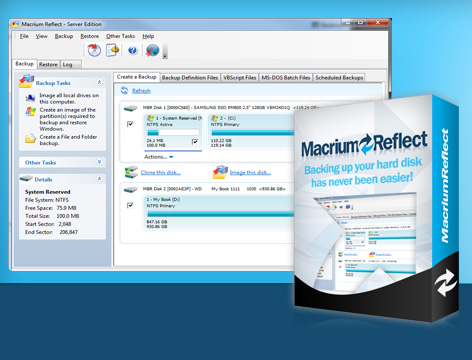The width and height of the screenshot is (472, 360).
Task: Click the Details panel disk icon
Action: click(26, 178)
